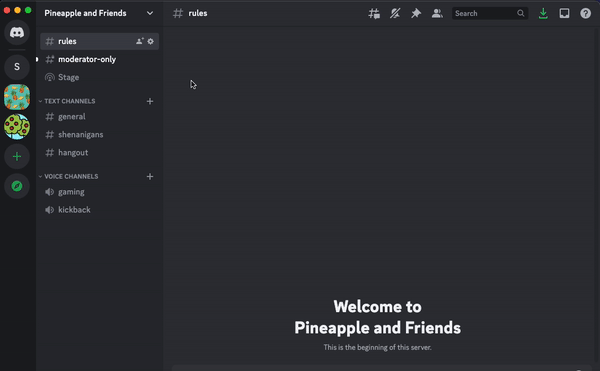The width and height of the screenshot is (600, 371).
Task: Click the speaker icon beside gaming
Action: point(50,192)
